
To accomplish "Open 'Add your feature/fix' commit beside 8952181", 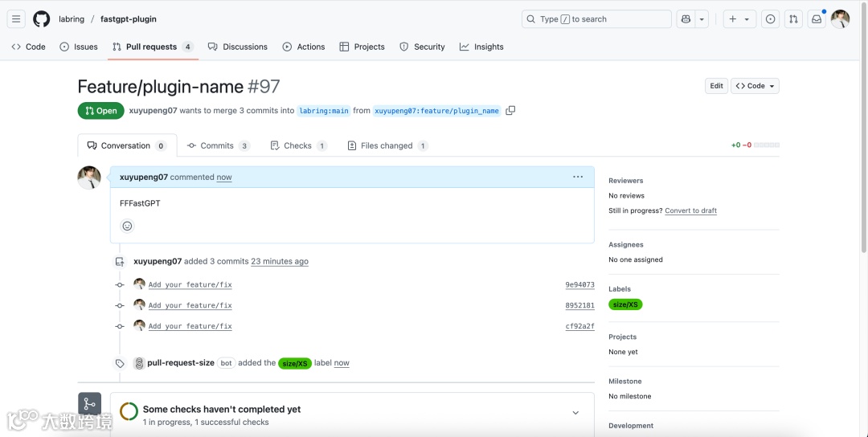I will [x=190, y=305].
